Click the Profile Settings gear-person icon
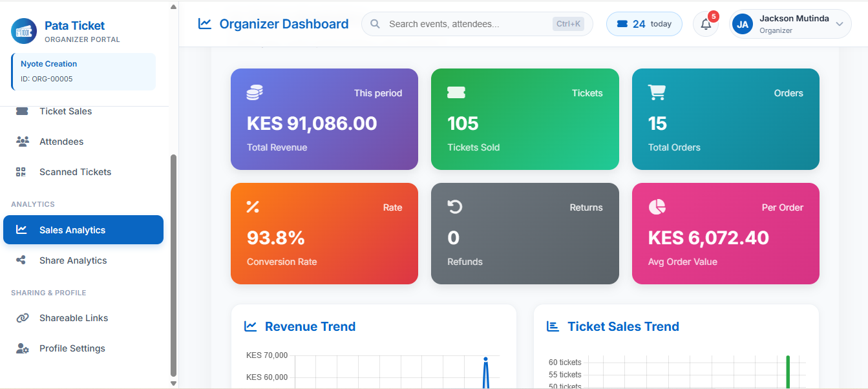 tap(21, 348)
